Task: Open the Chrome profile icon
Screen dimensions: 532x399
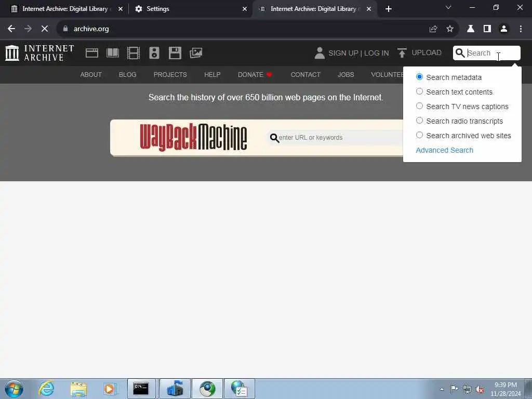Action: tap(504, 29)
